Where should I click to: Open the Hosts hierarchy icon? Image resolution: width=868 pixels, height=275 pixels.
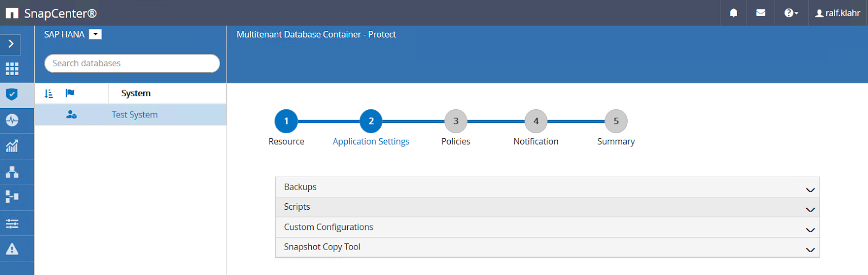[x=12, y=172]
